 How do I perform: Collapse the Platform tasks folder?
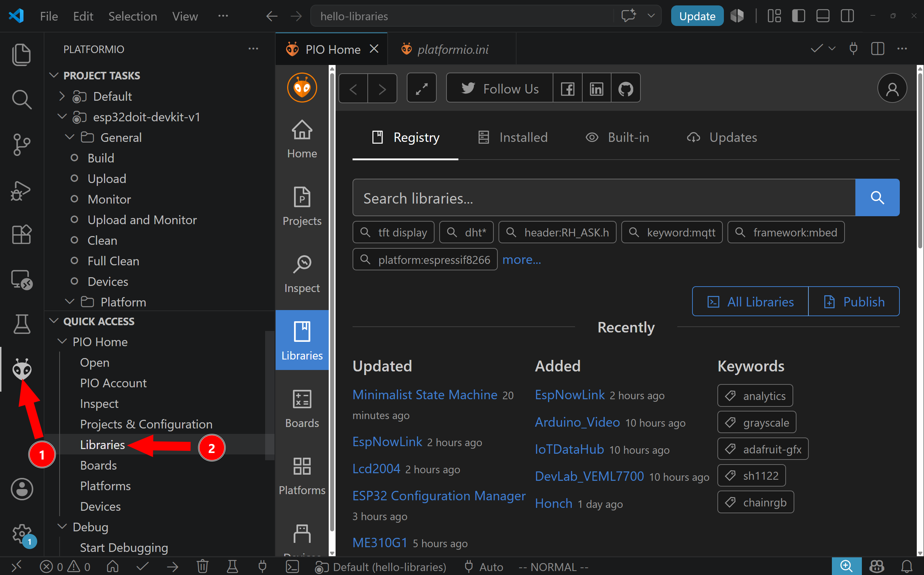69,302
